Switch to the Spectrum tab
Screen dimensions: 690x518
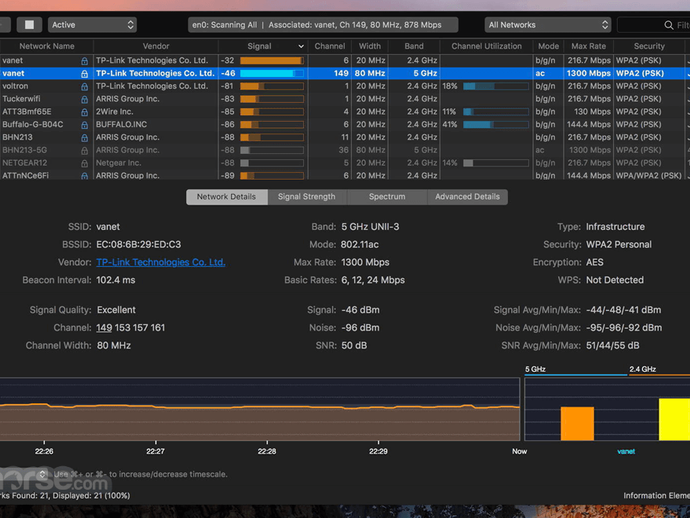[x=387, y=197]
